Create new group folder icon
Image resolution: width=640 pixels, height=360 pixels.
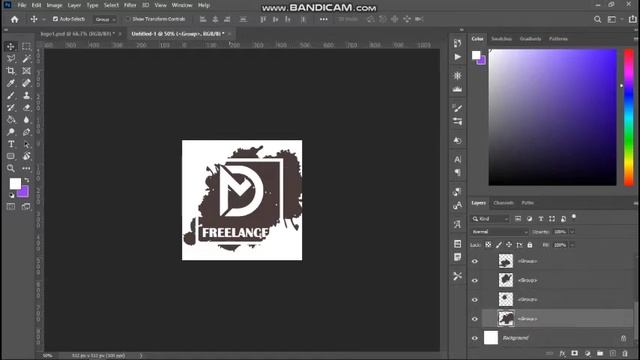[x=600, y=353]
